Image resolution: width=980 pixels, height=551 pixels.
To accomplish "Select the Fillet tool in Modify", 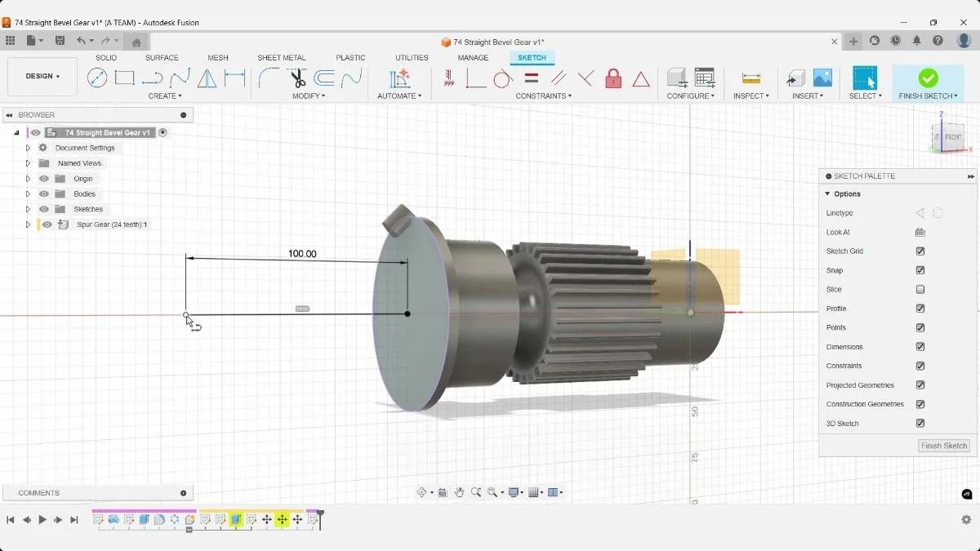I will tap(269, 78).
